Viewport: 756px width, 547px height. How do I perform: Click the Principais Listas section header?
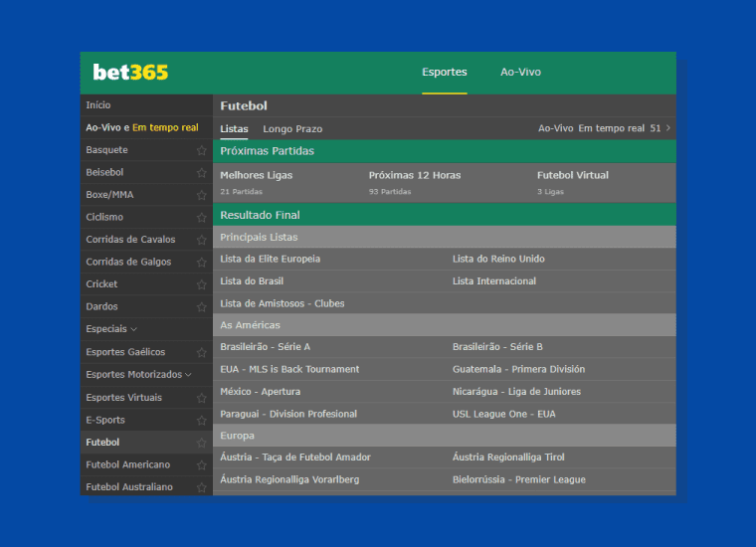445,237
